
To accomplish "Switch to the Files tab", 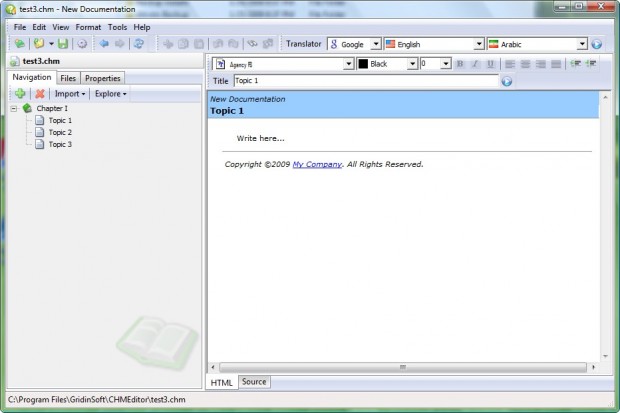I will 68,78.
